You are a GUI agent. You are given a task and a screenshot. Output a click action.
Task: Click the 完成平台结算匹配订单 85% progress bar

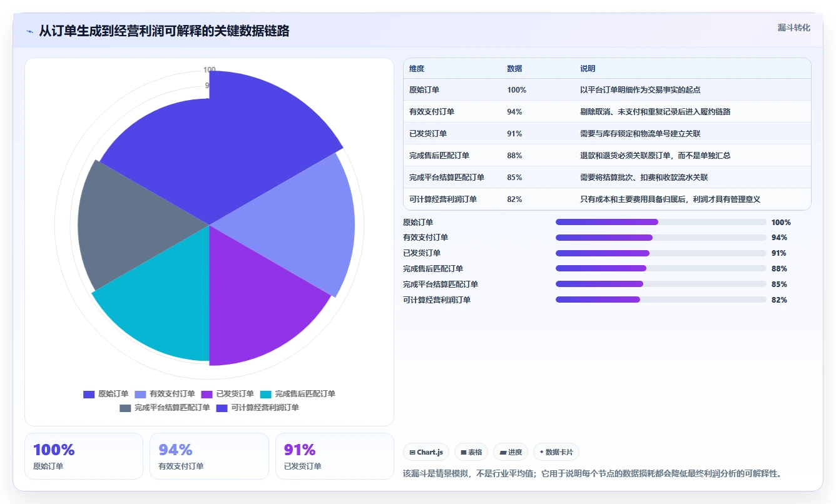pyautogui.click(x=661, y=284)
